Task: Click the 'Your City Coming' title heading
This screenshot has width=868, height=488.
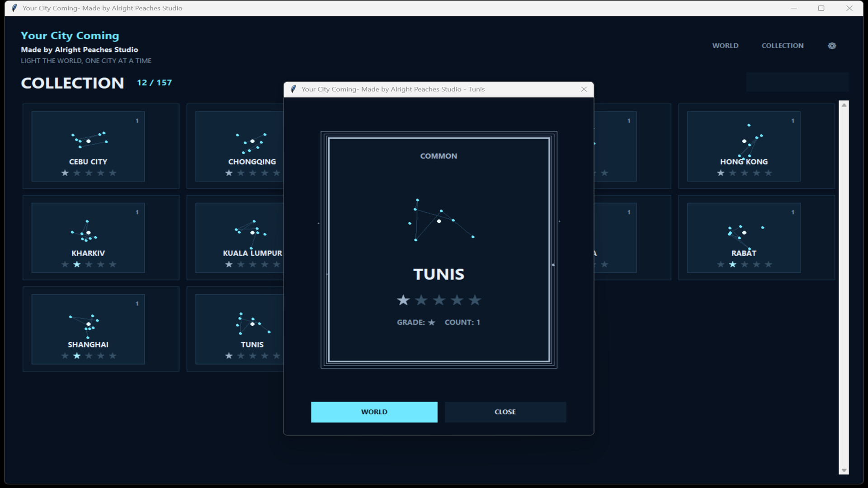Action: click(x=70, y=36)
